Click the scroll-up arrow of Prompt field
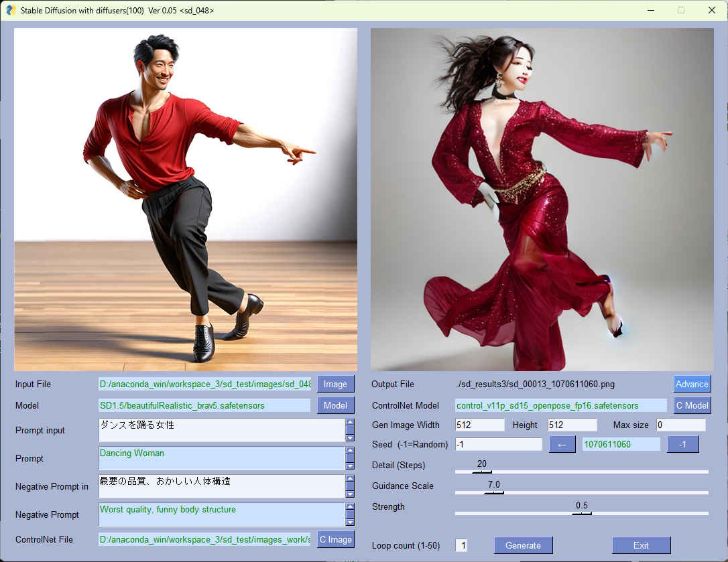 coord(349,451)
